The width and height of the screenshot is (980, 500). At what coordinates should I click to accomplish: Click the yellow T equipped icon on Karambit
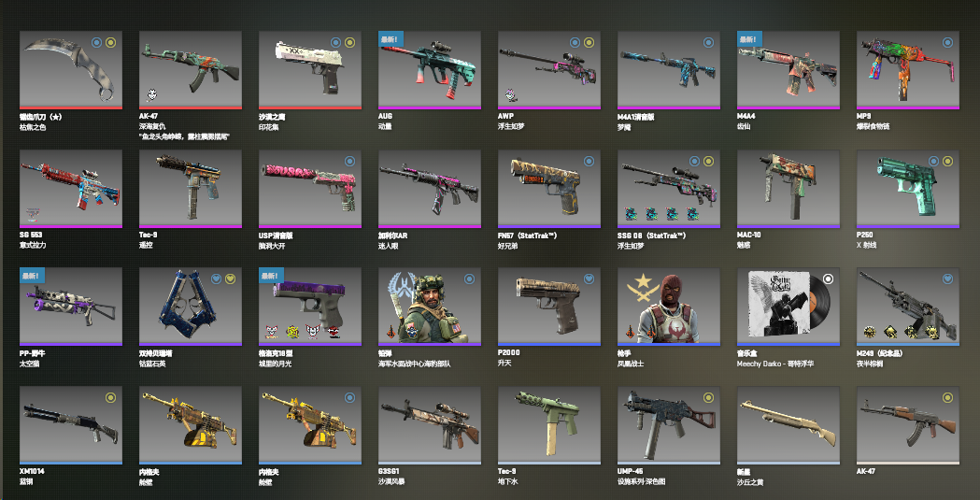pos(110,42)
